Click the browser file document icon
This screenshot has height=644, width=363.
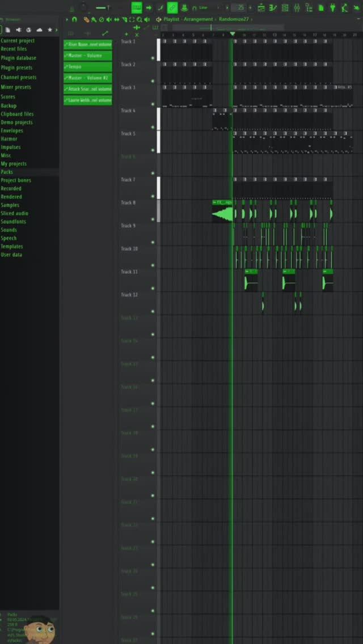(7, 30)
